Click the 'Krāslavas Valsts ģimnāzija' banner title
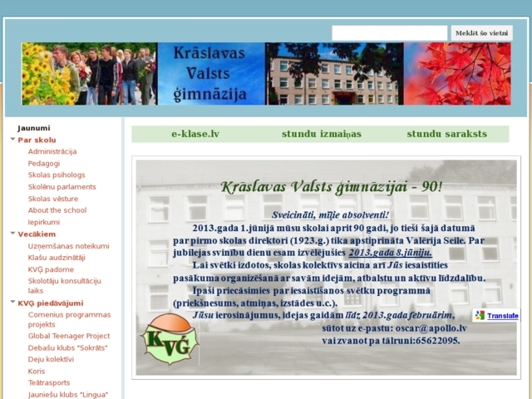The width and height of the screenshot is (532, 399). pyautogui.click(x=210, y=74)
